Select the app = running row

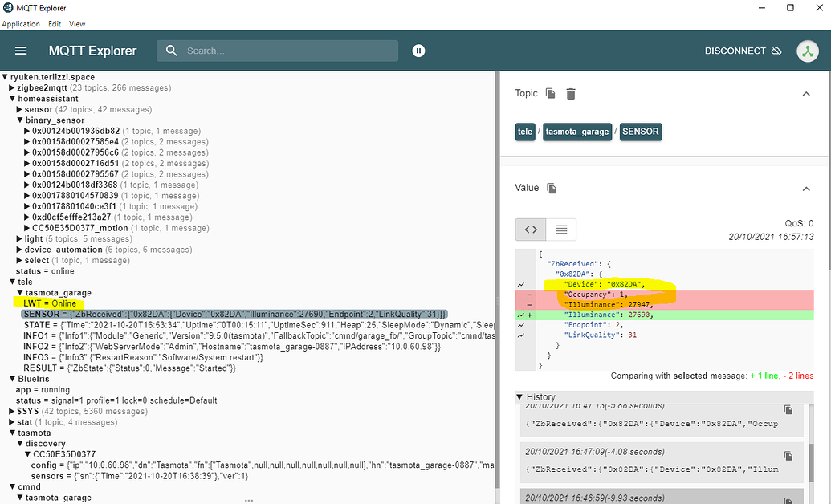coord(43,389)
